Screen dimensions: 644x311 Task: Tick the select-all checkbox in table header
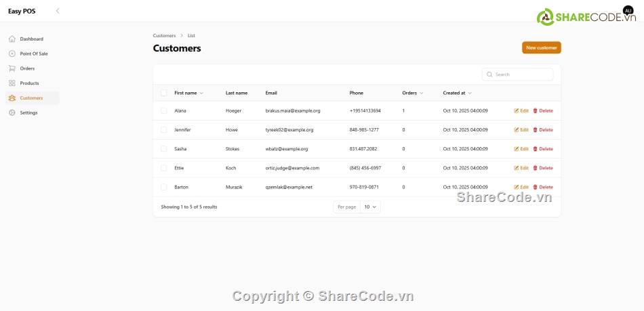click(x=163, y=93)
